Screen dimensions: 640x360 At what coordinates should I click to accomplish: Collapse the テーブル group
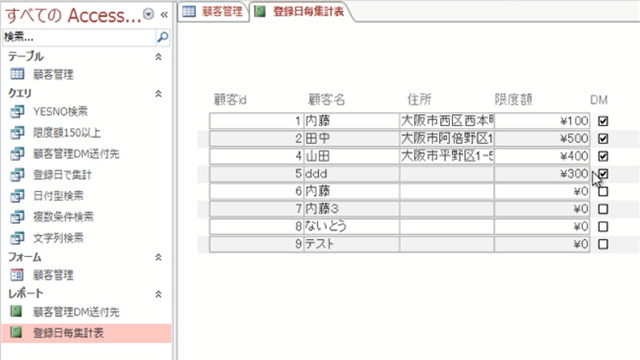(x=158, y=57)
